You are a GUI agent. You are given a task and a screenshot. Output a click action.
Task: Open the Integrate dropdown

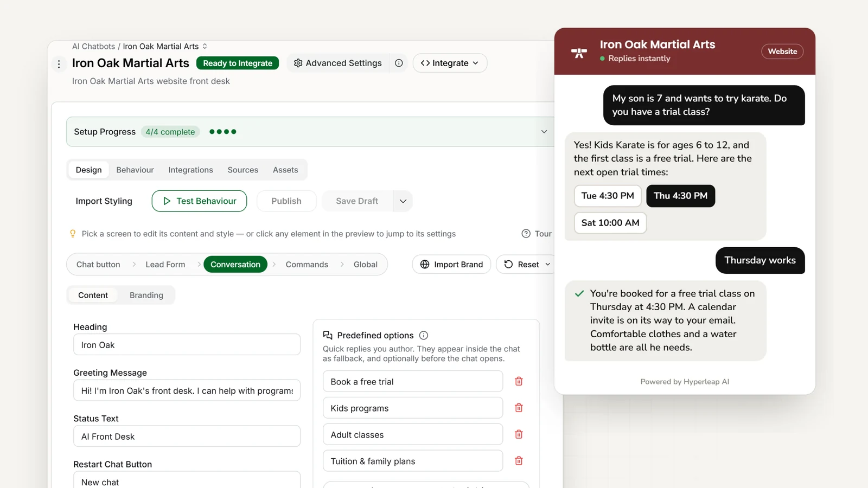coord(450,63)
